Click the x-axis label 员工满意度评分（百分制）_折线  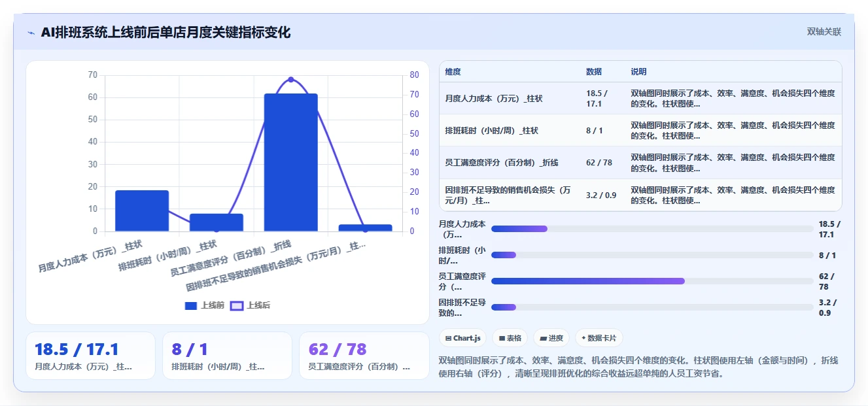tap(231, 258)
